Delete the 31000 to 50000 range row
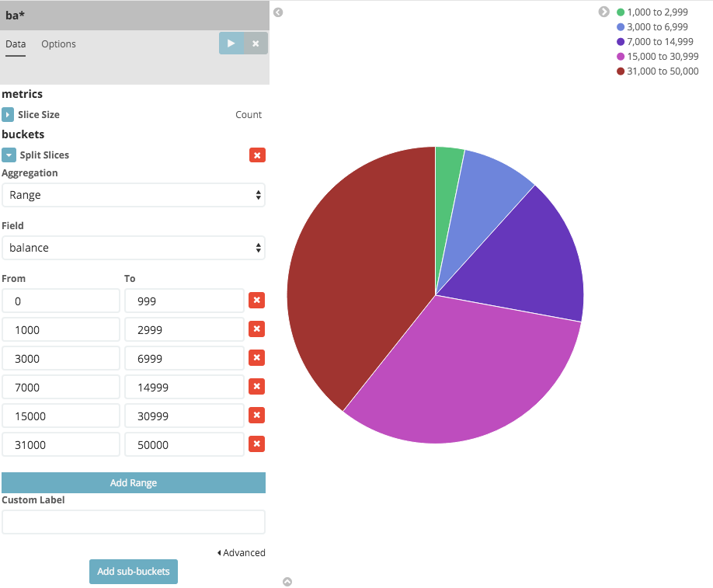Screen dimensions: 713x588 pyautogui.click(x=256, y=444)
